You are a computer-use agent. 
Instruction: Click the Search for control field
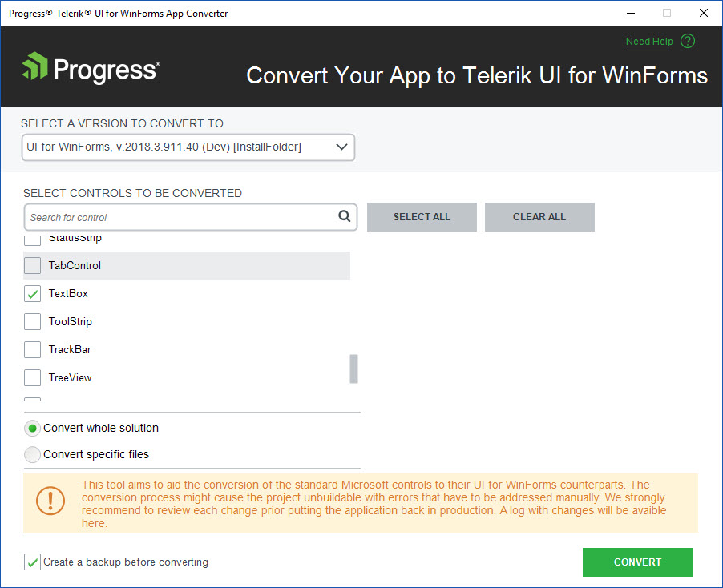[x=180, y=217]
